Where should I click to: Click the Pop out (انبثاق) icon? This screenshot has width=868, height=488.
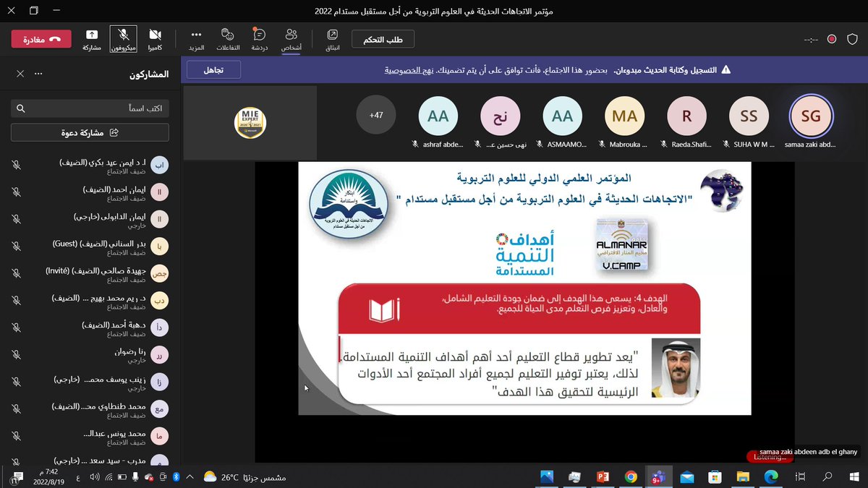tap(332, 39)
